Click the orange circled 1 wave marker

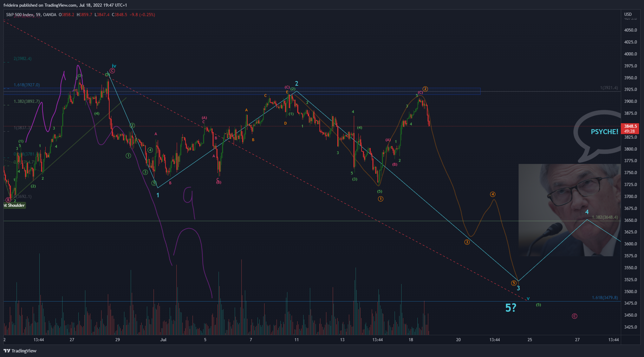tap(380, 199)
